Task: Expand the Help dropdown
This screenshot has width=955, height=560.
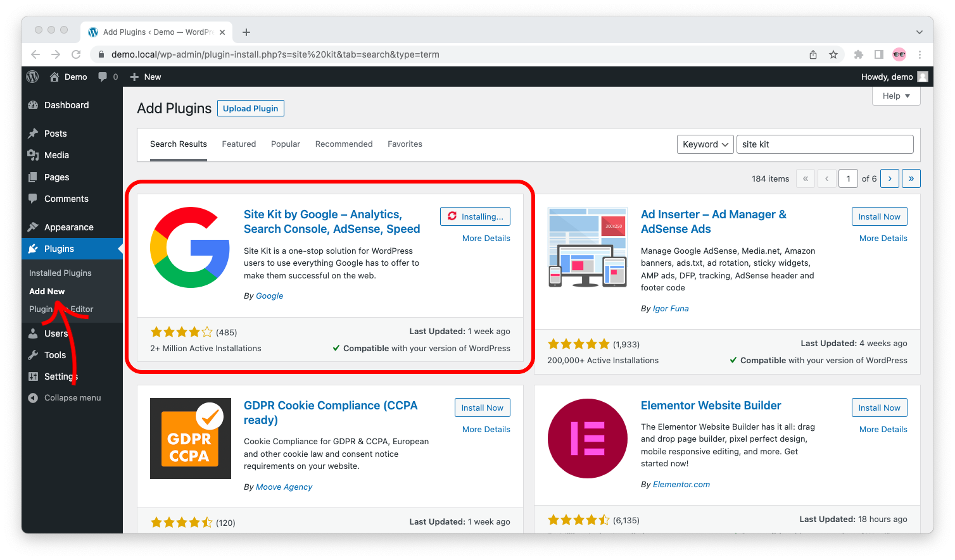Action: tap(896, 96)
